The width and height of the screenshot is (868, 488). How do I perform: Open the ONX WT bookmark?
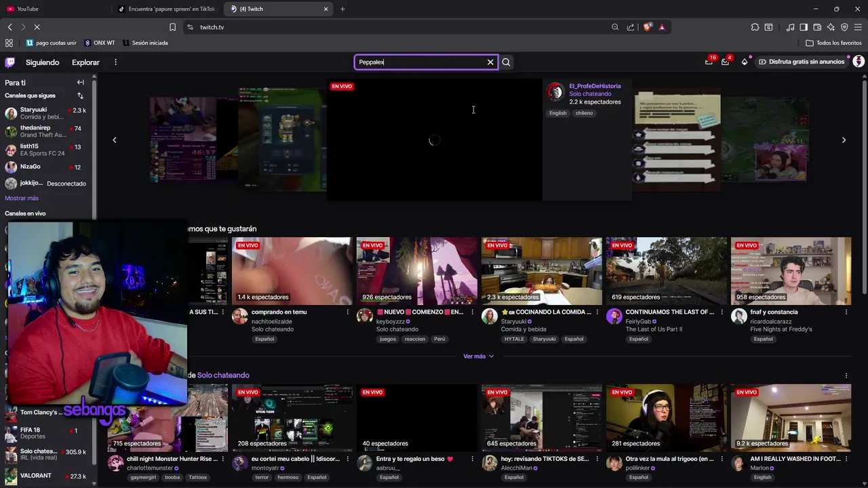(100, 43)
